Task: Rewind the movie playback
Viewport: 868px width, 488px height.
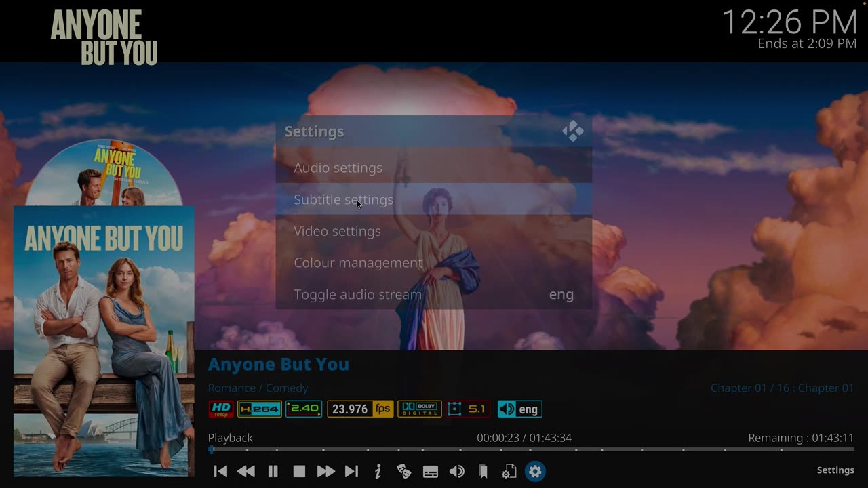Action: coord(246,471)
